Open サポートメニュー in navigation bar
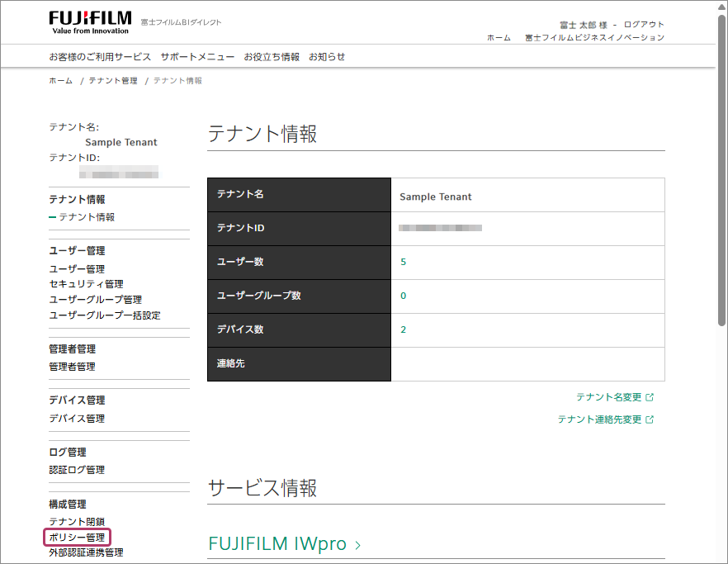This screenshot has width=728, height=564. pyautogui.click(x=197, y=57)
